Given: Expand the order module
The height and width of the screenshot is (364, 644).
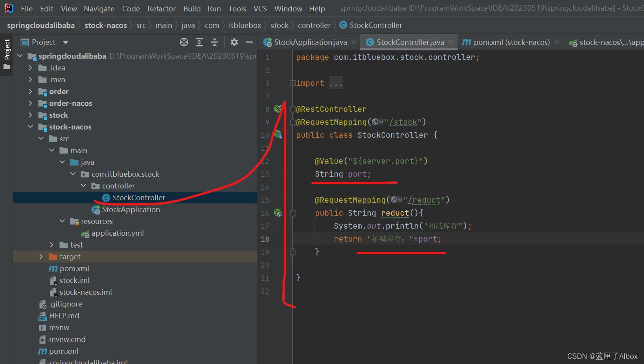Looking at the screenshot, I should pos(31,91).
